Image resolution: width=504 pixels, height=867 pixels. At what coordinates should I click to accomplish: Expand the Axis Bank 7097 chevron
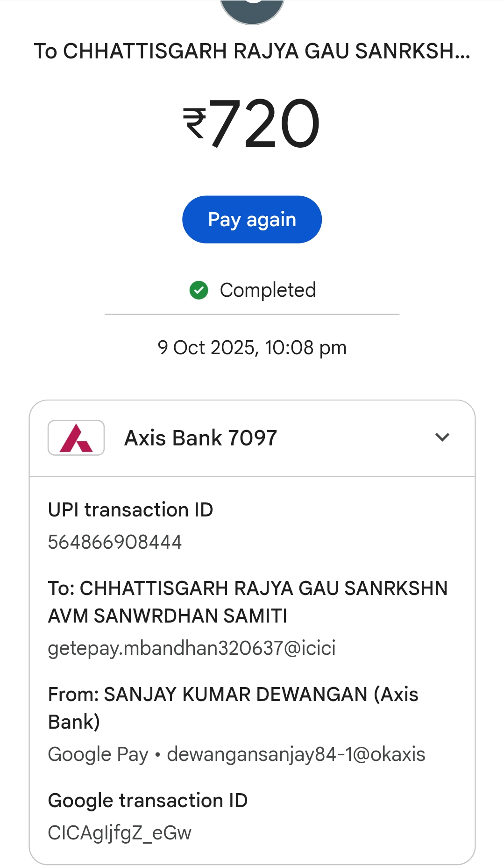[442, 437]
